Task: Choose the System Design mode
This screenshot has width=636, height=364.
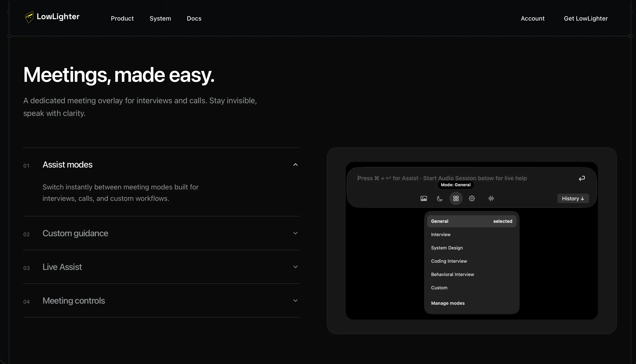Action: tap(472, 248)
